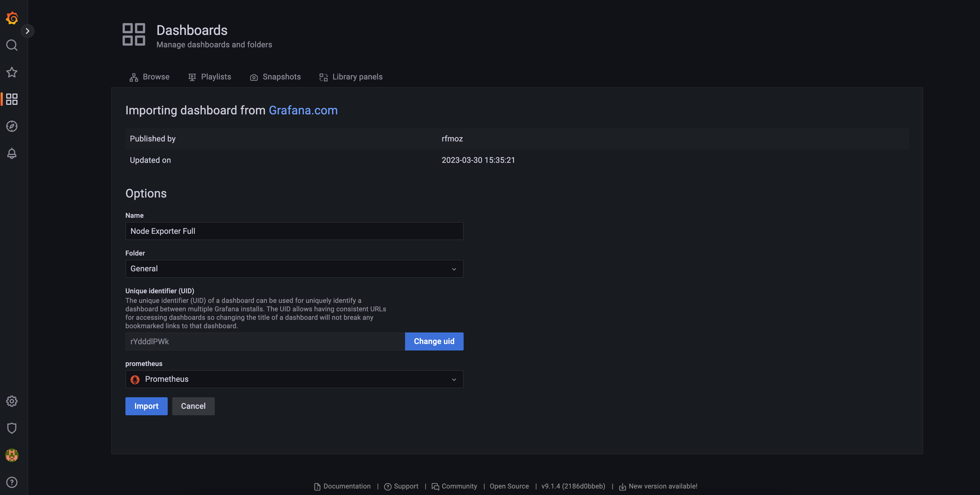The width and height of the screenshot is (980, 495).
Task: Click the UID field rYdddlPWk
Action: coord(265,341)
